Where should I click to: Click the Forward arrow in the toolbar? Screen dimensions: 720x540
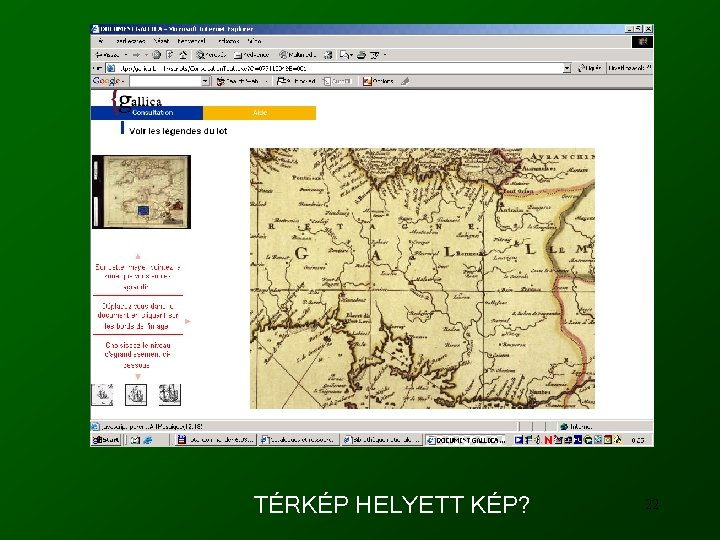click(136, 55)
